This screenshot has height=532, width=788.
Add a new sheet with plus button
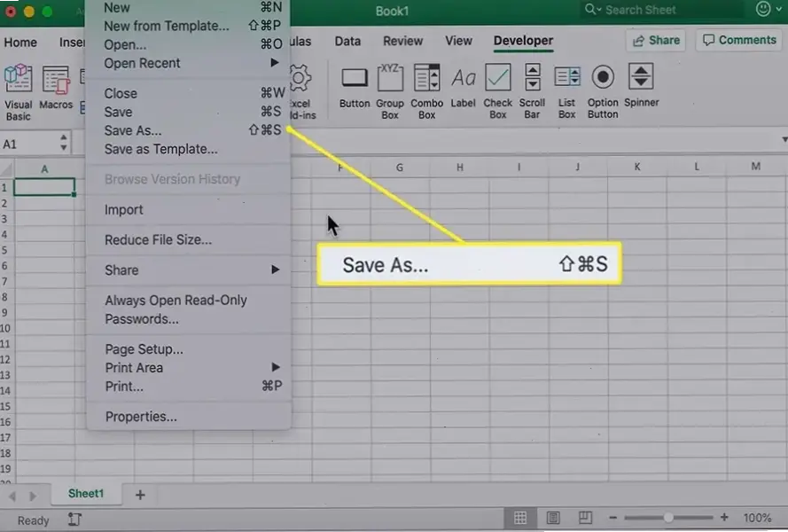(140, 495)
